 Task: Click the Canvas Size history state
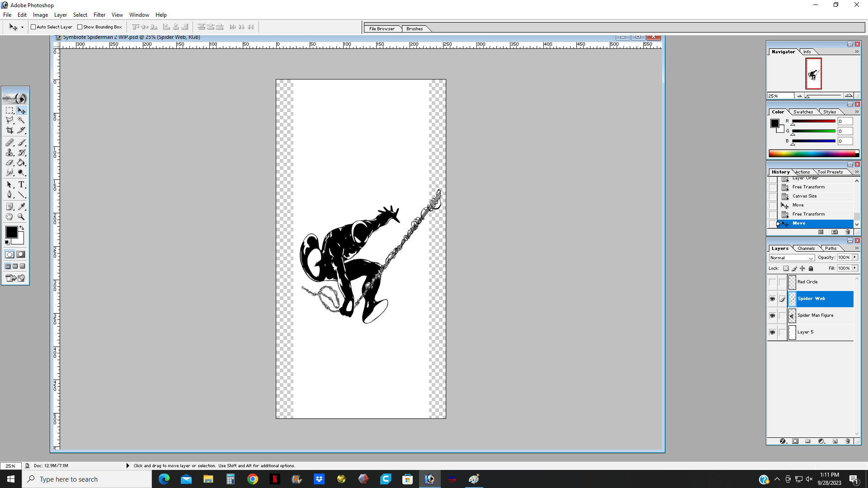point(804,196)
